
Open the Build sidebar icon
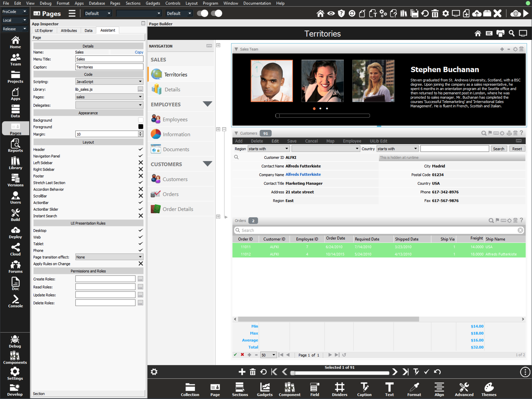(x=15, y=215)
